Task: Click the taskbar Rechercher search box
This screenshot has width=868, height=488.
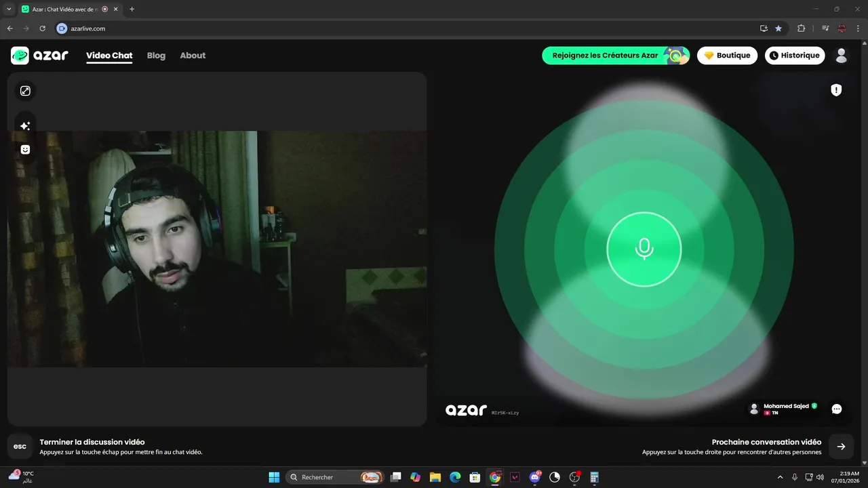Action: [335, 477]
